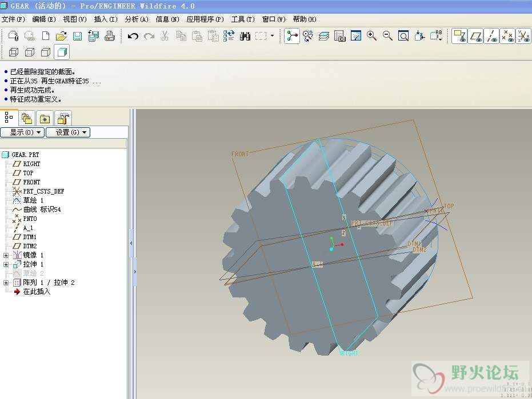Click the Zoom In magnifier
This screenshot has width=532, height=399.
click(371, 35)
